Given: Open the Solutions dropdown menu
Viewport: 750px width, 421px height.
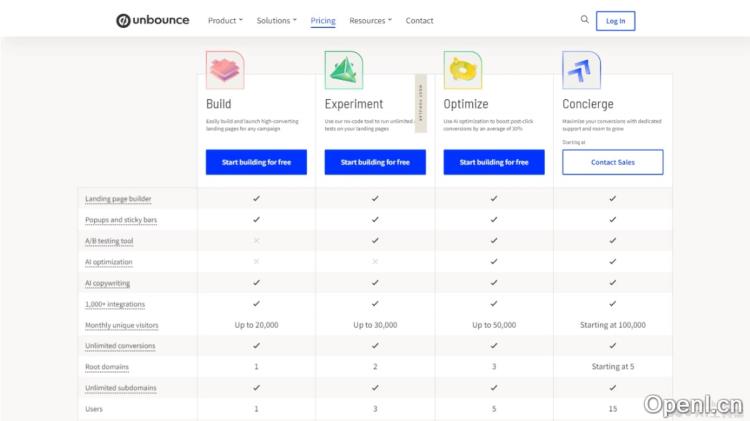Looking at the screenshot, I should pos(276,20).
